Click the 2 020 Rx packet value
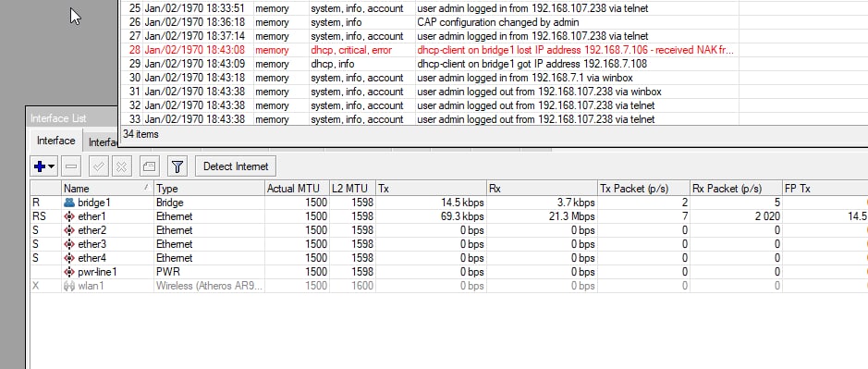 [767, 216]
